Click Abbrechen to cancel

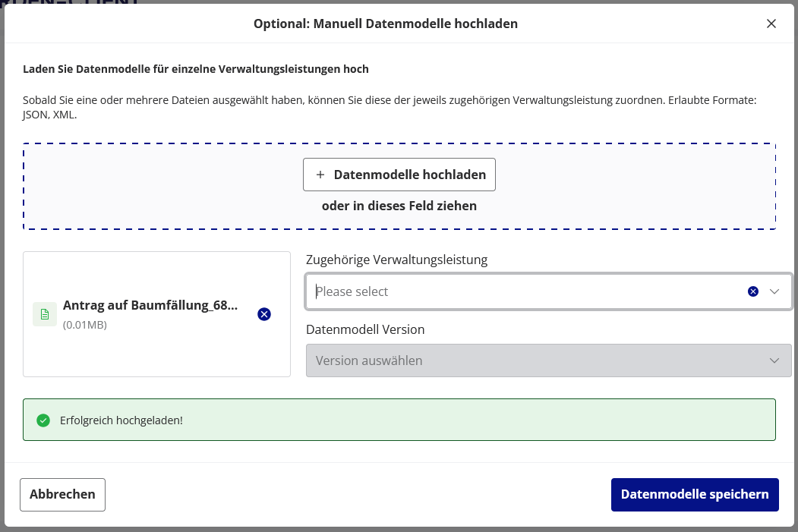point(62,495)
